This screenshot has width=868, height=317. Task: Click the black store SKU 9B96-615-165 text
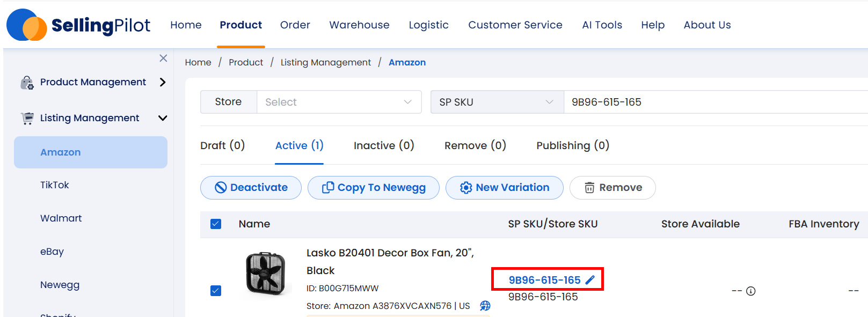[543, 297]
